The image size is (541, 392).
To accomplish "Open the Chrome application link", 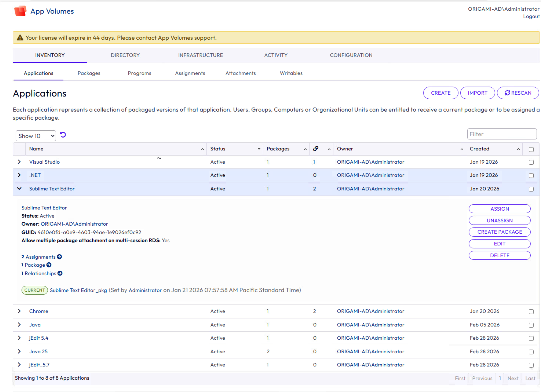I will coord(39,311).
